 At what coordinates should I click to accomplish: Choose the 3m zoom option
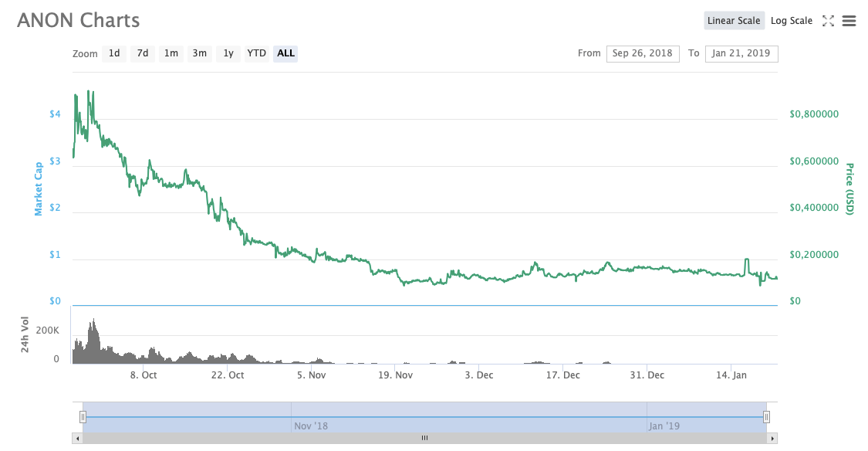200,53
